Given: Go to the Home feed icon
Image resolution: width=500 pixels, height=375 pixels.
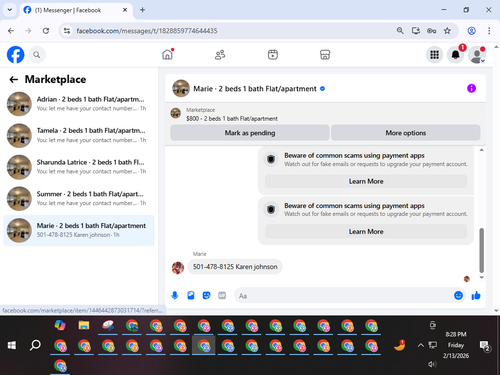Looking at the screenshot, I should point(168,54).
